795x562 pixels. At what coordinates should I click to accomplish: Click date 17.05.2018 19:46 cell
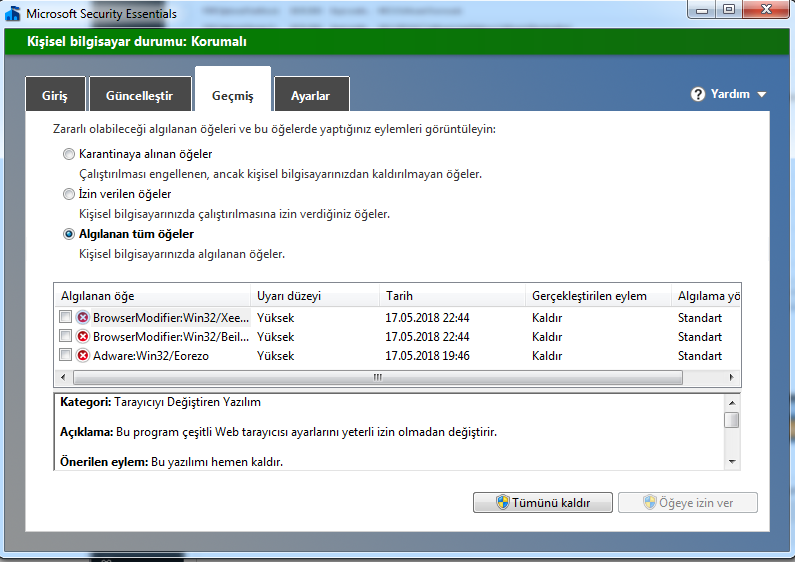[427, 356]
